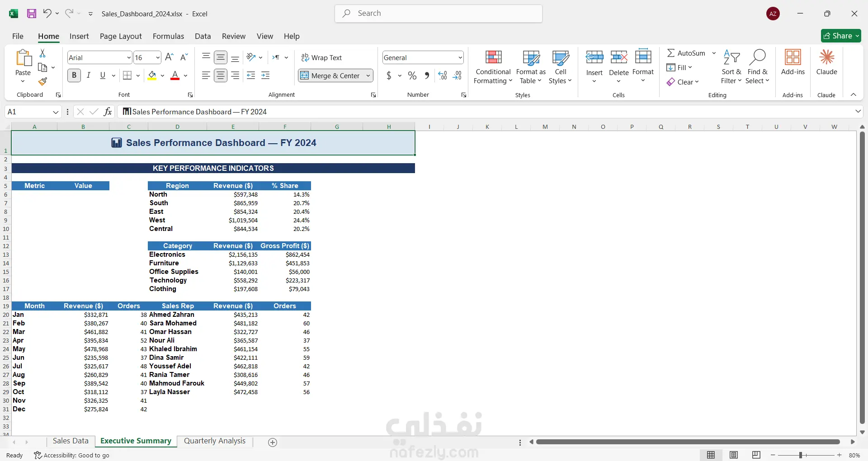868x461 pixels.
Task: Click the zoom slider handle
Action: point(800,455)
